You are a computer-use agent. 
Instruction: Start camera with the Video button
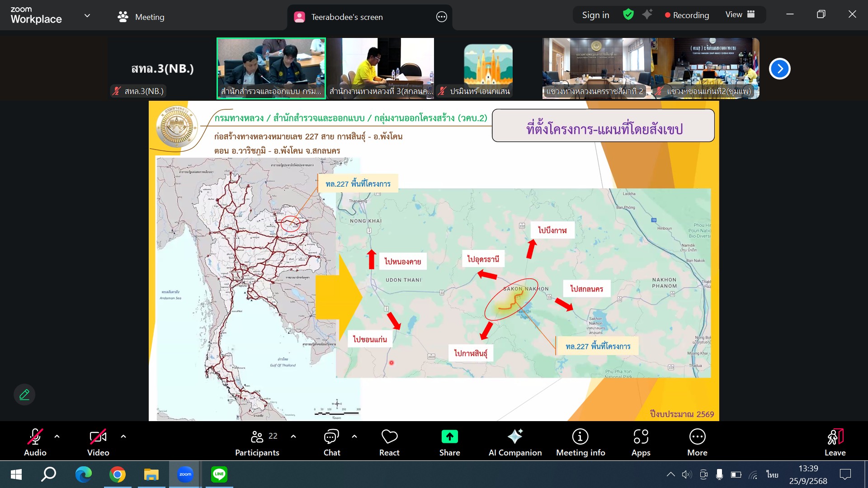point(98,442)
